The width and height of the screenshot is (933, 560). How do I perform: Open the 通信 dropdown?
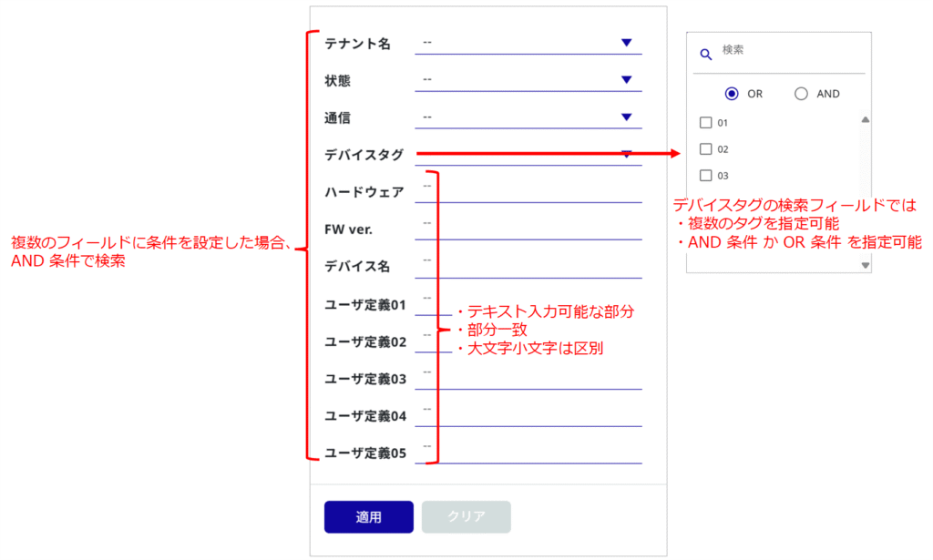[x=528, y=117]
